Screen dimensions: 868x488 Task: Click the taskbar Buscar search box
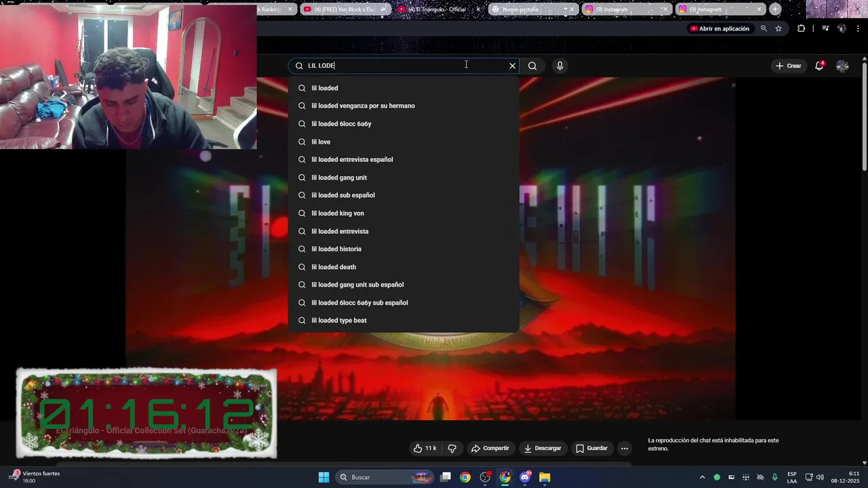point(384,477)
